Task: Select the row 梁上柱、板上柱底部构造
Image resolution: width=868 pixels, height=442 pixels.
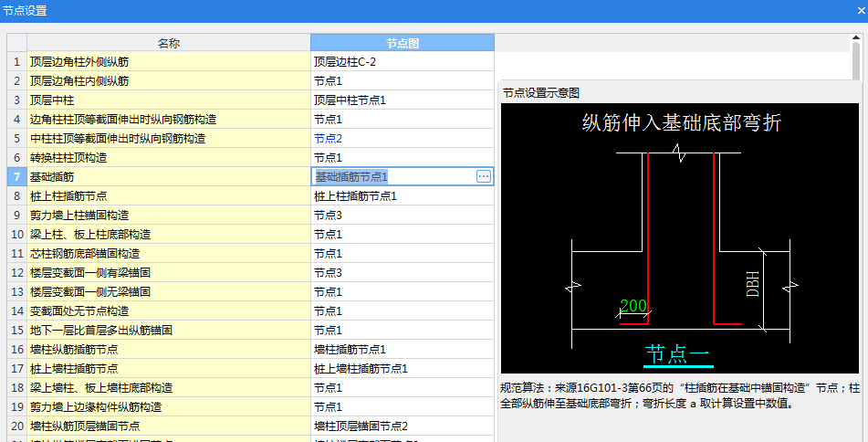Action: click(169, 235)
